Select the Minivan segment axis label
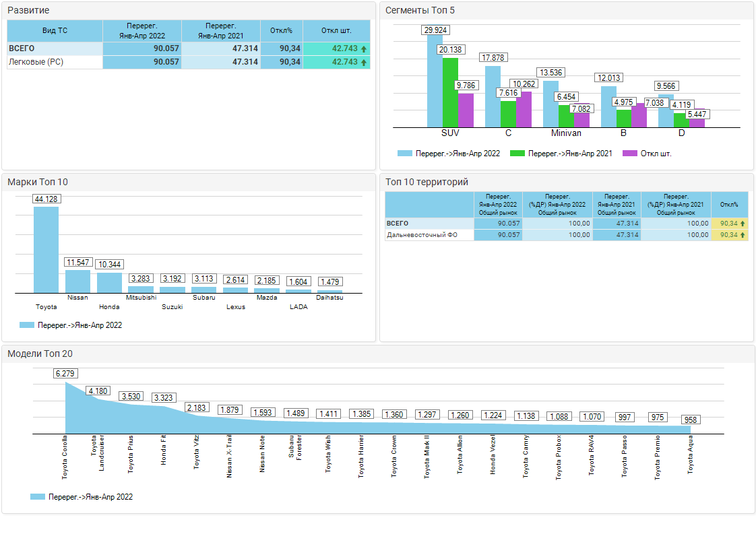 [x=566, y=133]
